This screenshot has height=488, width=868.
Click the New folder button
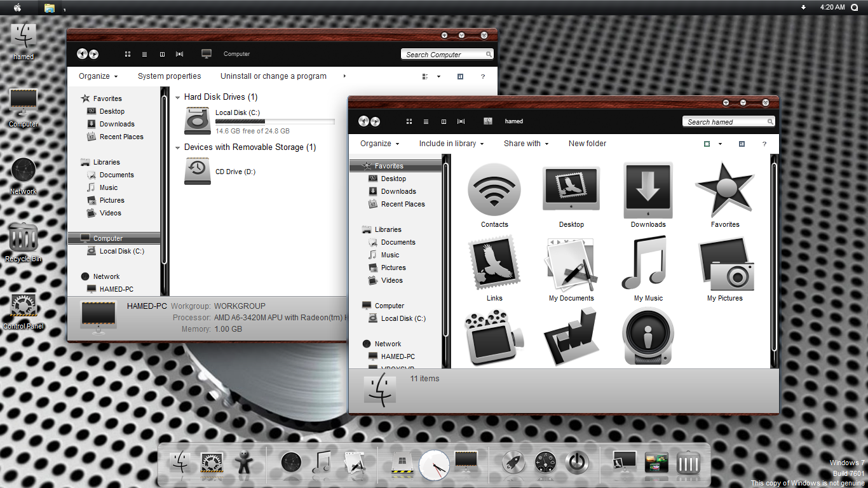[587, 144]
